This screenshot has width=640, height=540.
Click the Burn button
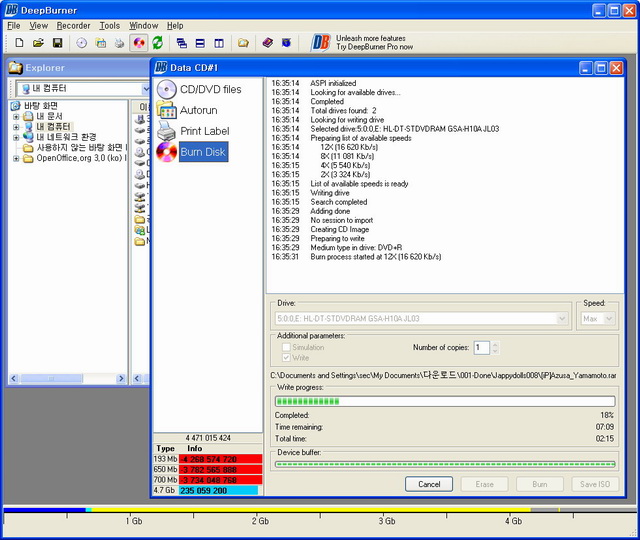540,484
